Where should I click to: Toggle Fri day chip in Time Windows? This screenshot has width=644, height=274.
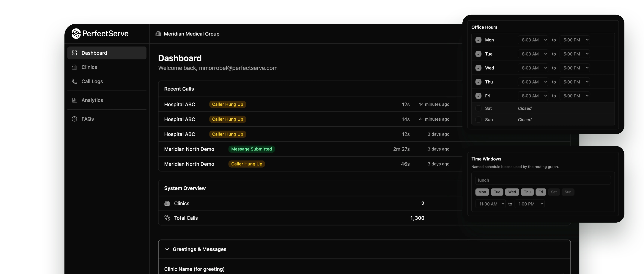click(541, 192)
